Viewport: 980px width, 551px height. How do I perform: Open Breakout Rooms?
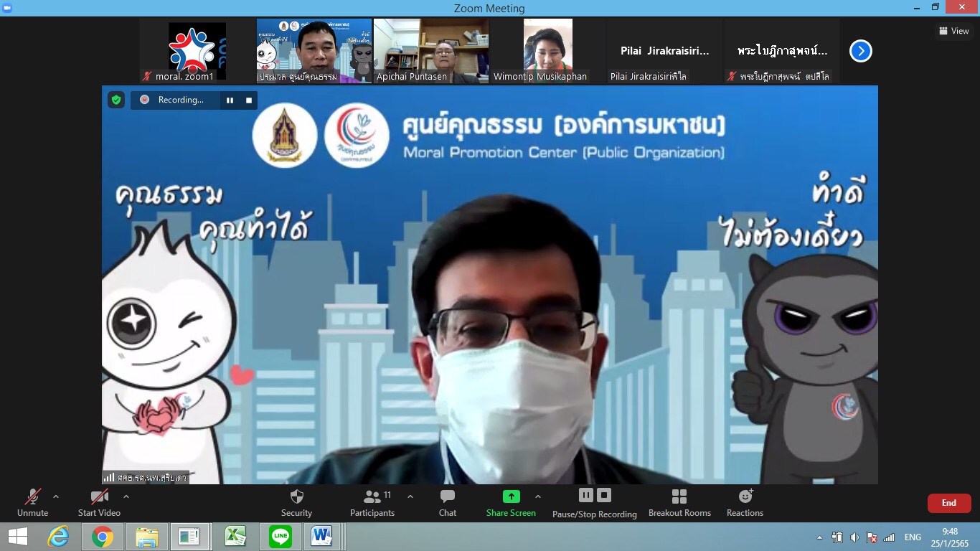[679, 503]
